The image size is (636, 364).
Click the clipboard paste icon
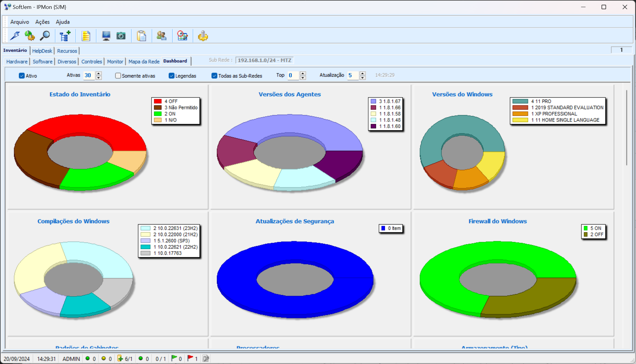click(x=141, y=36)
